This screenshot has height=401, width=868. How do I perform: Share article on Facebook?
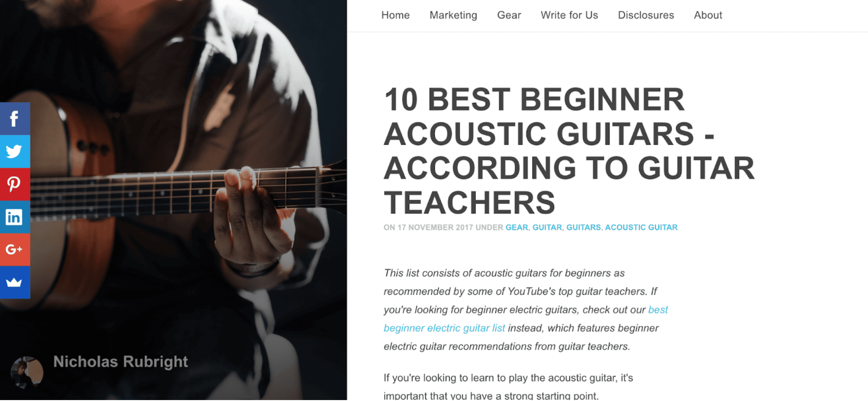tap(15, 119)
